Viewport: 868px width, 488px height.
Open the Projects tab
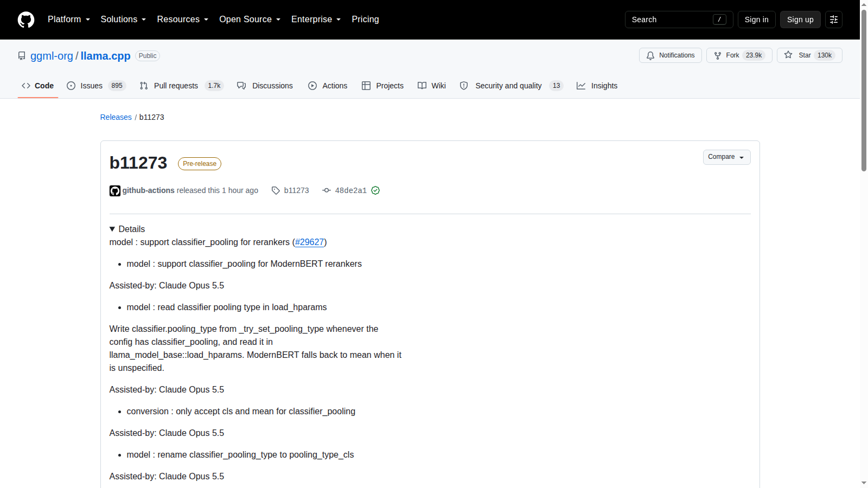(x=382, y=86)
